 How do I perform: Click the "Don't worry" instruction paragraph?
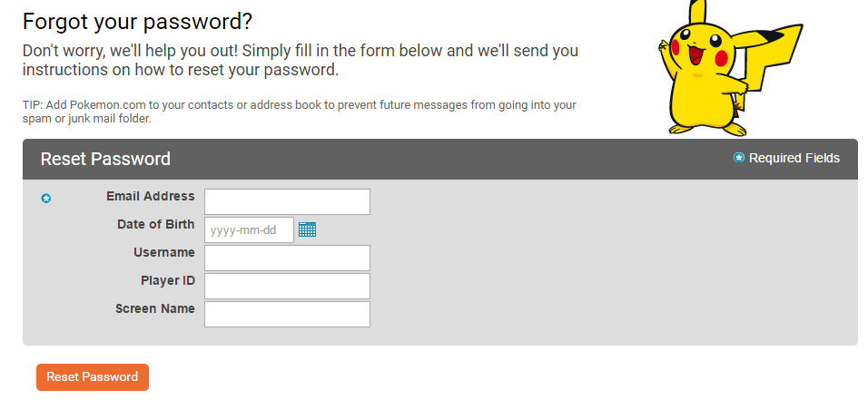click(x=300, y=60)
